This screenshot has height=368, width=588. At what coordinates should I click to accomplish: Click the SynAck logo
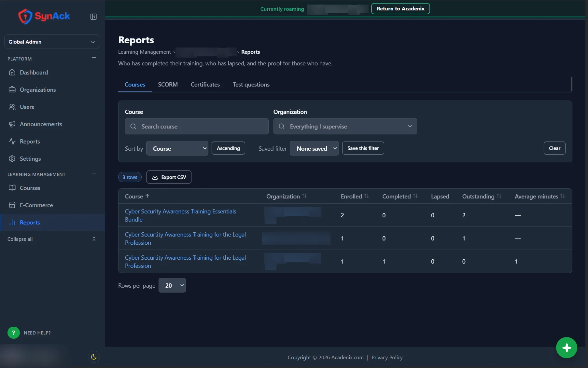coord(44,16)
